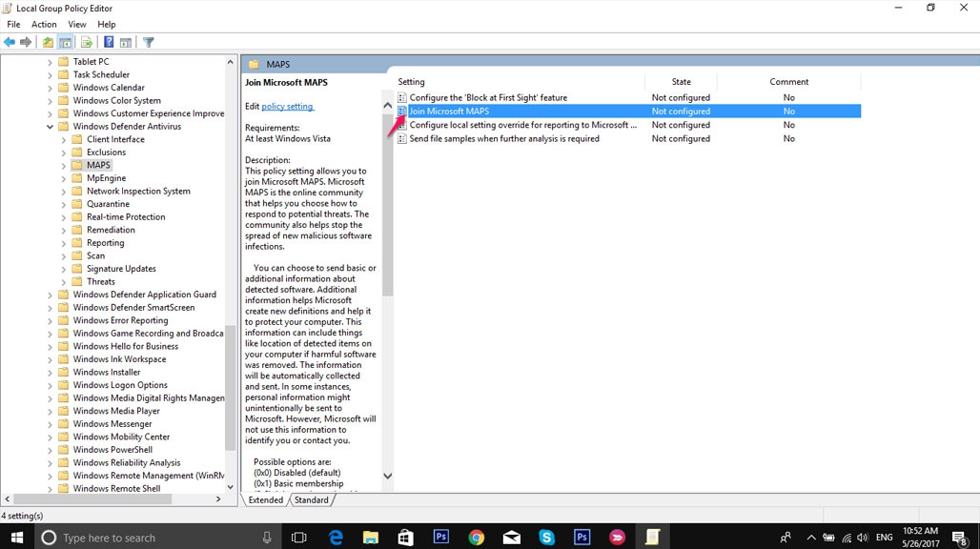Toggle the Show/Hide Console Tree icon
This screenshot has height=549, width=980.
66,42
